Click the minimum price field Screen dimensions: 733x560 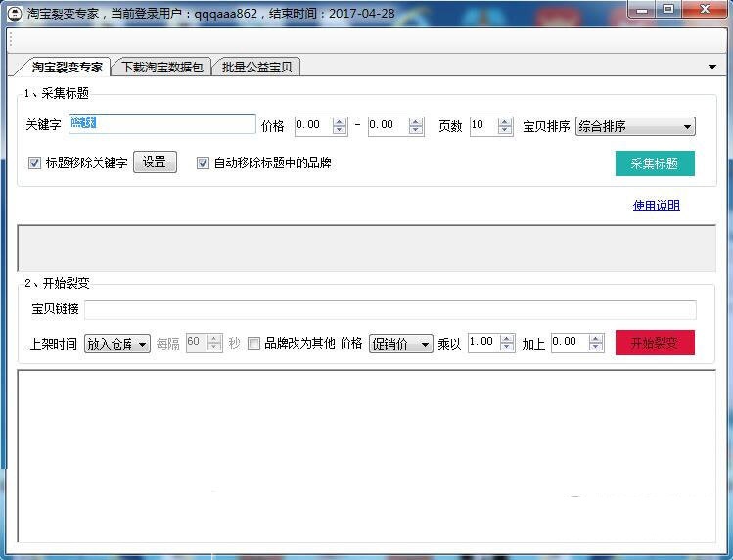[x=313, y=126]
